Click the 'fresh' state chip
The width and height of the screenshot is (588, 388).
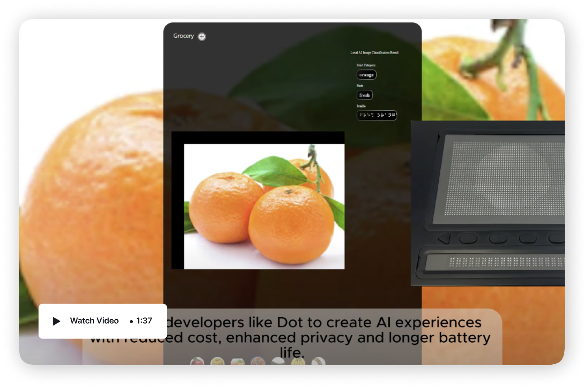point(365,95)
